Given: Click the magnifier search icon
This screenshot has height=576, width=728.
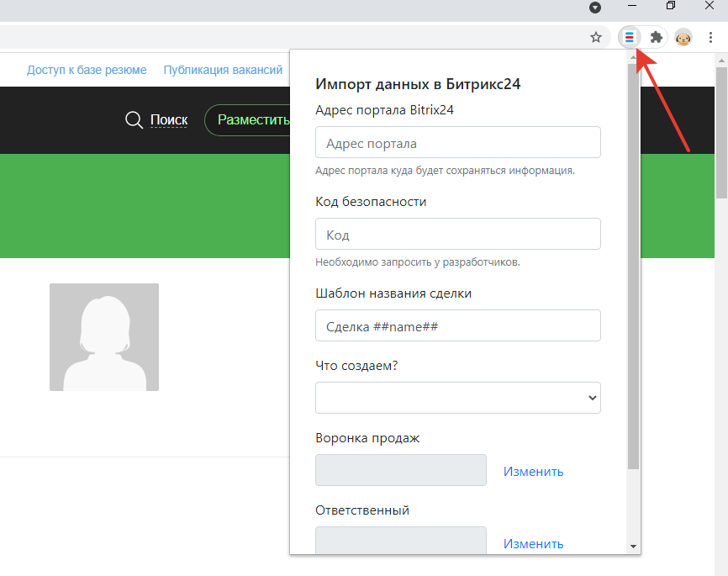Looking at the screenshot, I should click(134, 120).
